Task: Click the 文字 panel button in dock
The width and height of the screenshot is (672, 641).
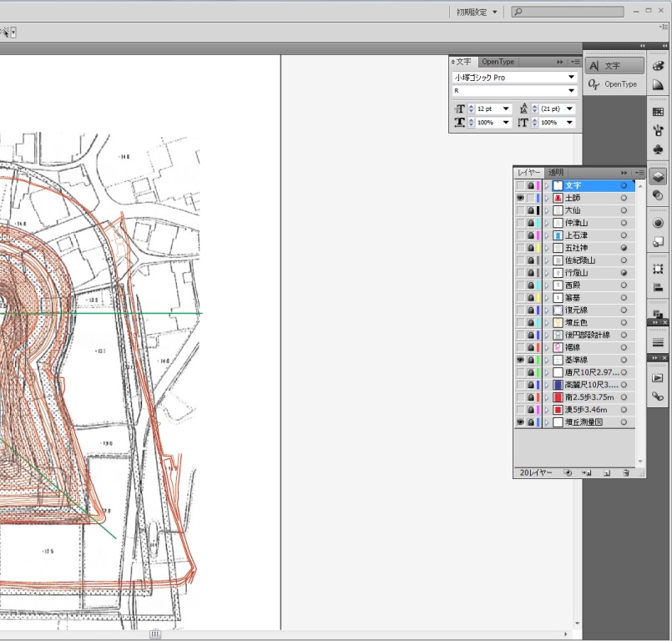Action: (x=614, y=66)
